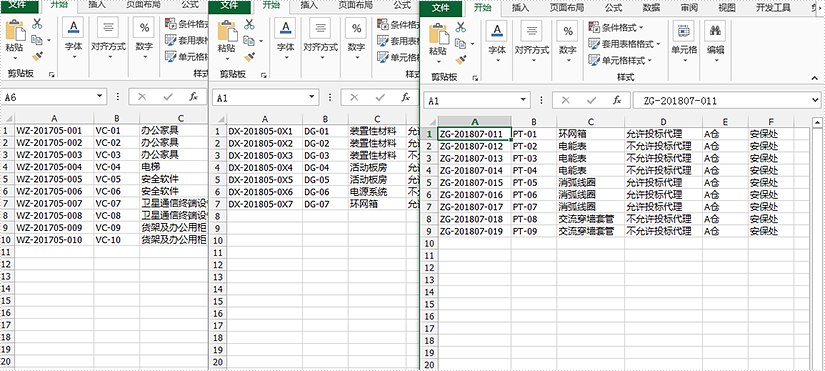Image resolution: width=825 pixels, height=371 pixels.
Task: Select cell 电源系统 in middle window
Action: 377,191
